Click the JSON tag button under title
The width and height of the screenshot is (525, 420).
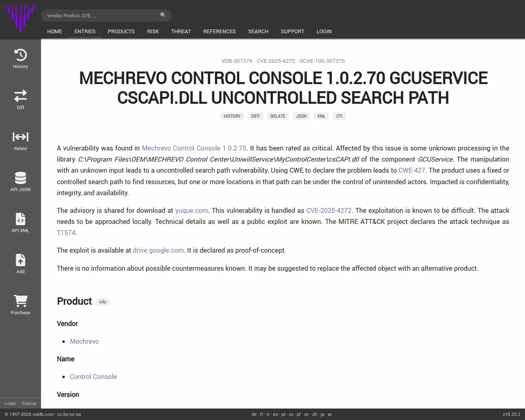(301, 116)
